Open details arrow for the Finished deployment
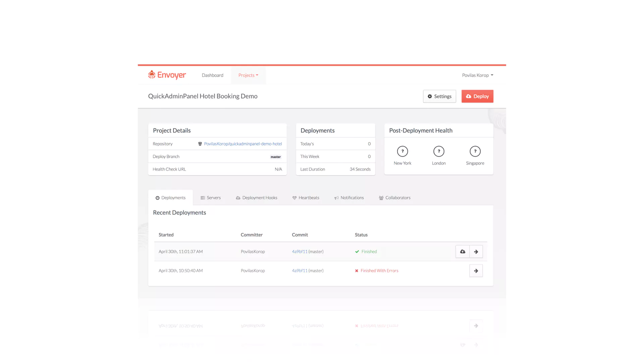The image size is (644, 362). 476,252
